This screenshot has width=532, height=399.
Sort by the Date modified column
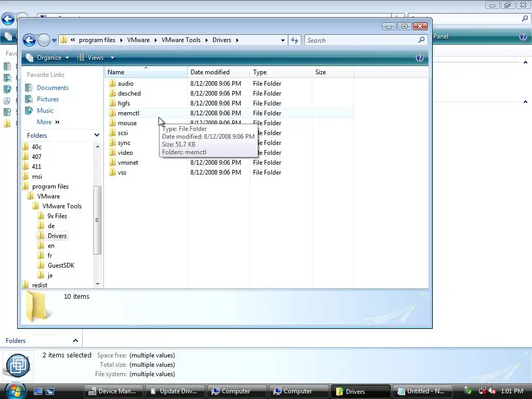(218, 72)
